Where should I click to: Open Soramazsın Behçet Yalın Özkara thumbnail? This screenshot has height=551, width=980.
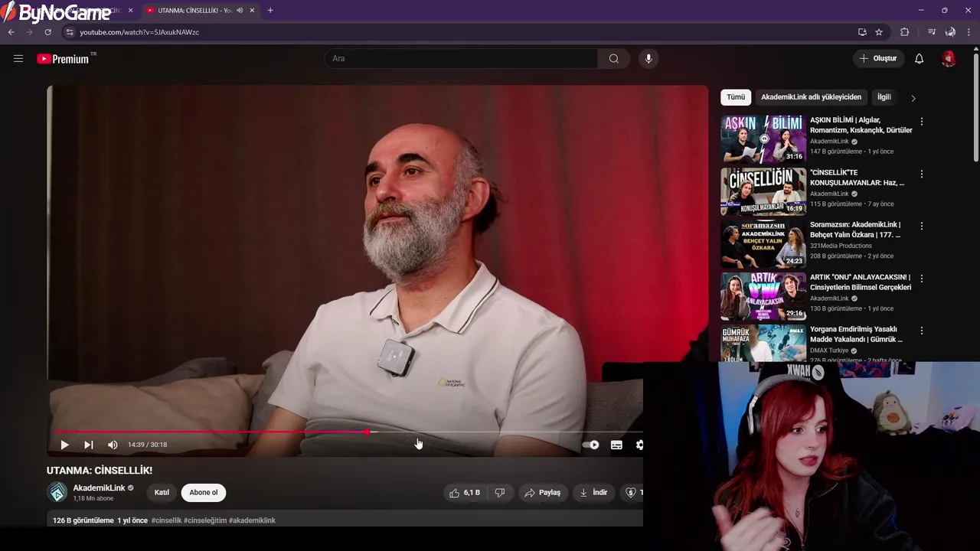(763, 243)
